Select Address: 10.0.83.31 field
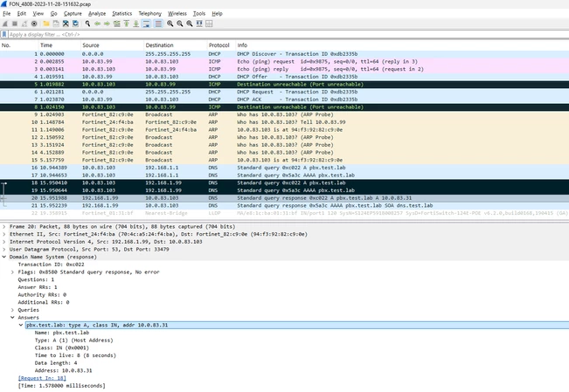569x392 pixels. (63, 370)
